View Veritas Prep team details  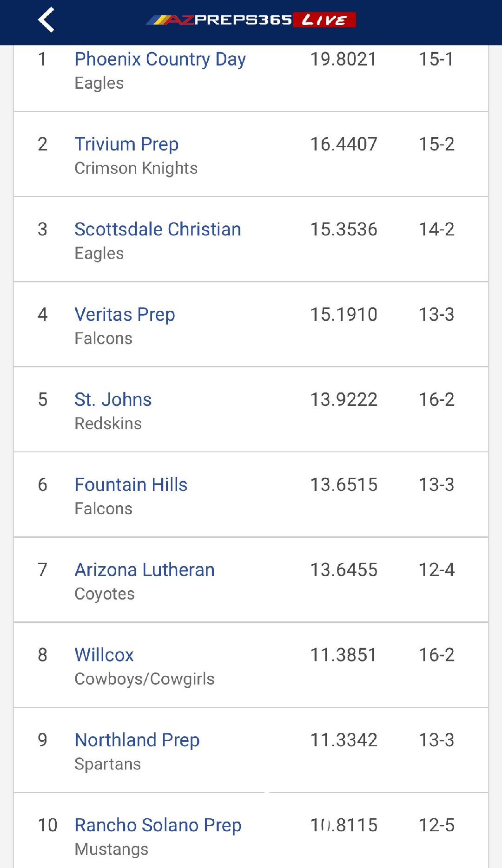(125, 315)
